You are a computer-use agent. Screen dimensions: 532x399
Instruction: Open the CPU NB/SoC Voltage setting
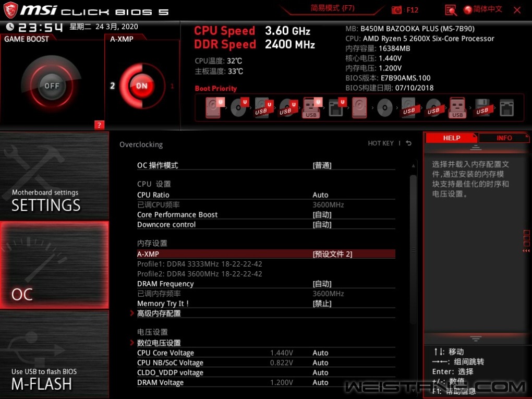(x=266, y=362)
